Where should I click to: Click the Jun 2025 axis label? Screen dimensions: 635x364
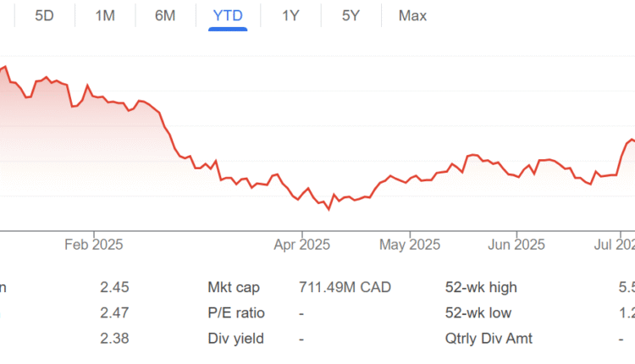tap(516, 245)
